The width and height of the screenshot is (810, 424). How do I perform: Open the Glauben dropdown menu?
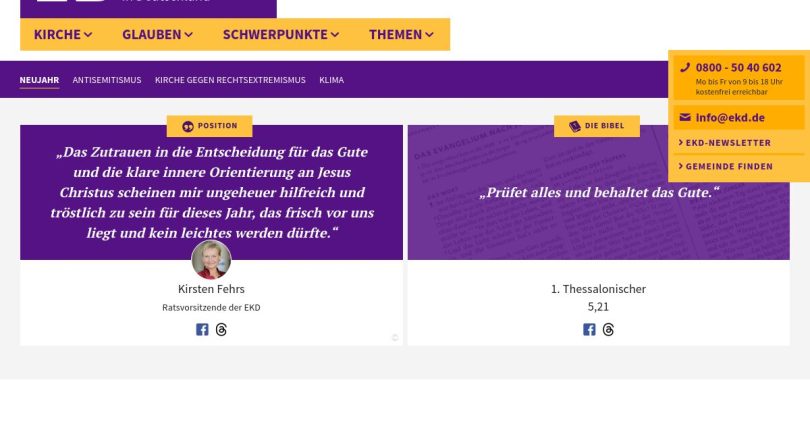pyautogui.click(x=157, y=34)
